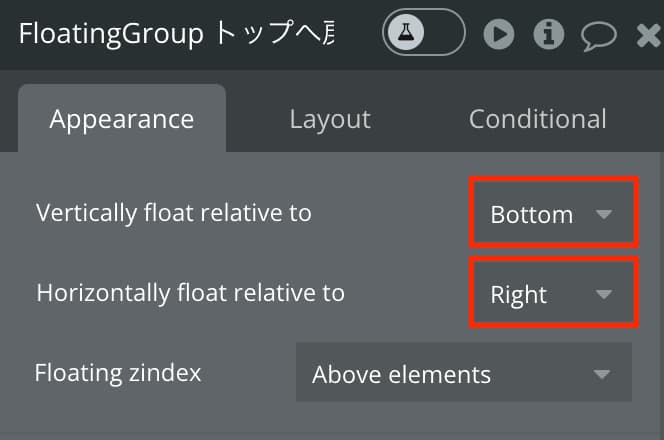Click the Floating zindex label
This screenshot has width=664, height=440.
tap(118, 373)
